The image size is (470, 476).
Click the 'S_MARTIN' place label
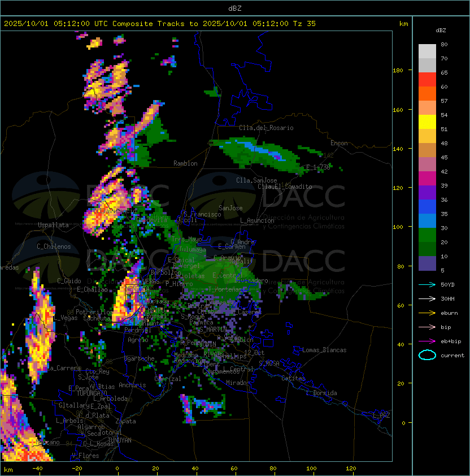click(x=214, y=330)
